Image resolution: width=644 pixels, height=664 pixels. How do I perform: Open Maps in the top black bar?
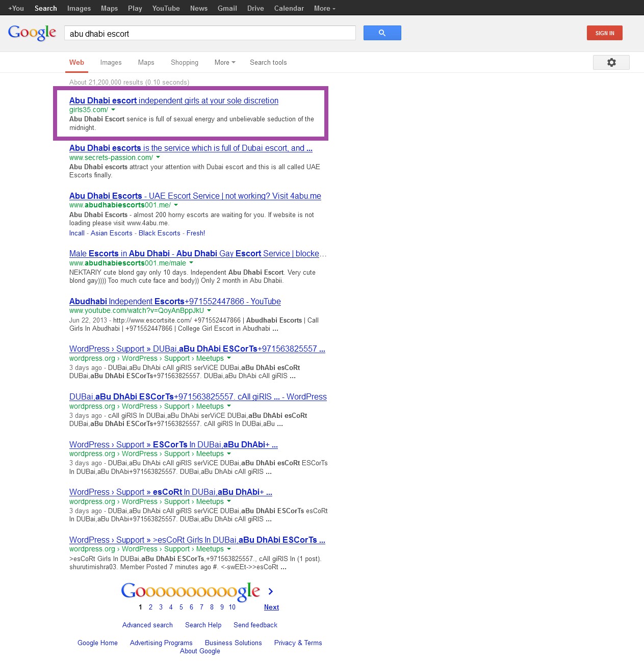(109, 8)
